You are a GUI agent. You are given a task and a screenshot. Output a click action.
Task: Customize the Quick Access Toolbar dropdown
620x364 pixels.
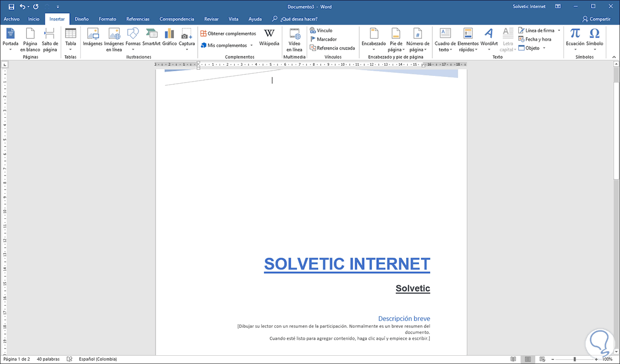tap(57, 7)
